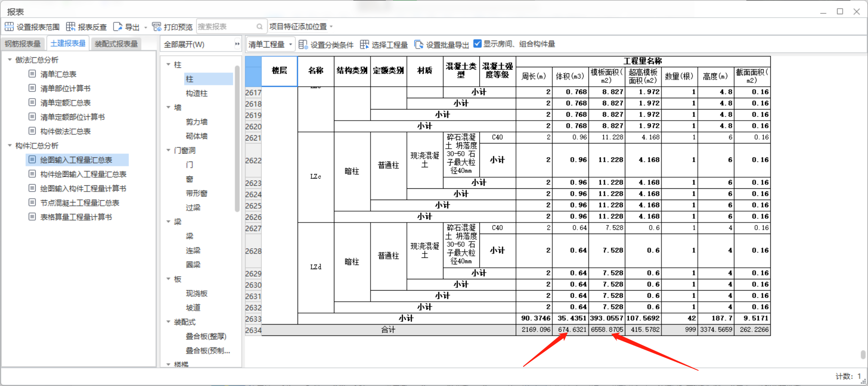This screenshot has height=386, width=868.
Task: Click total formwork area cell 6558.8705
Action: pos(607,330)
